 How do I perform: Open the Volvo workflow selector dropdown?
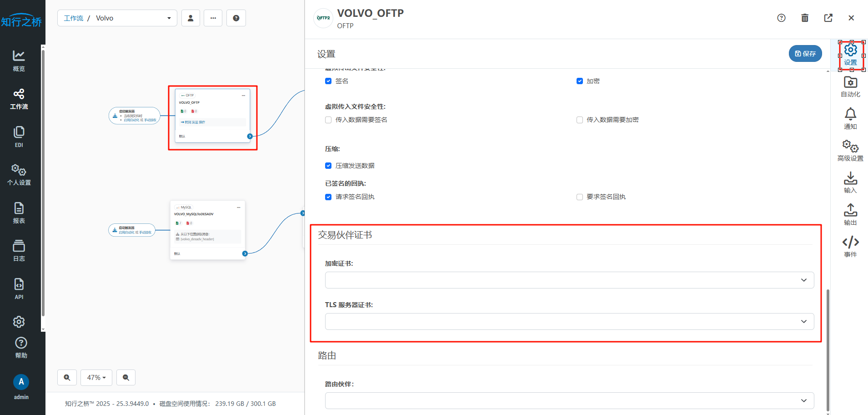(x=117, y=18)
